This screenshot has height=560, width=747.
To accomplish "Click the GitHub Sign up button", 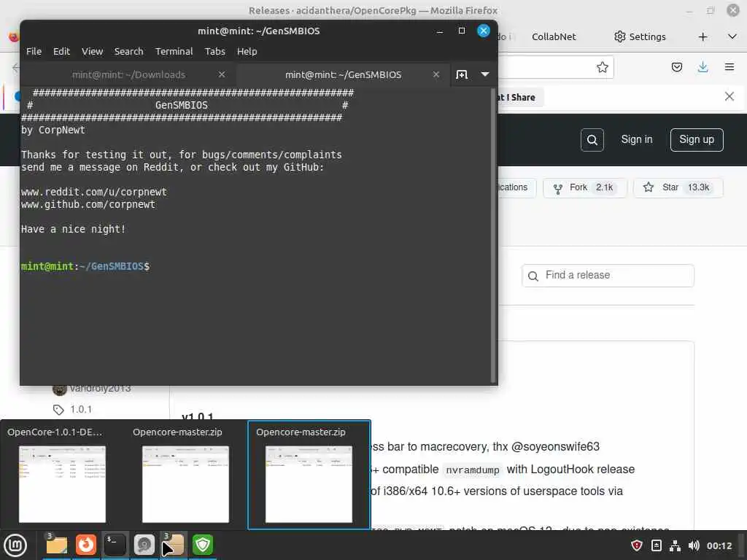I will (697, 139).
